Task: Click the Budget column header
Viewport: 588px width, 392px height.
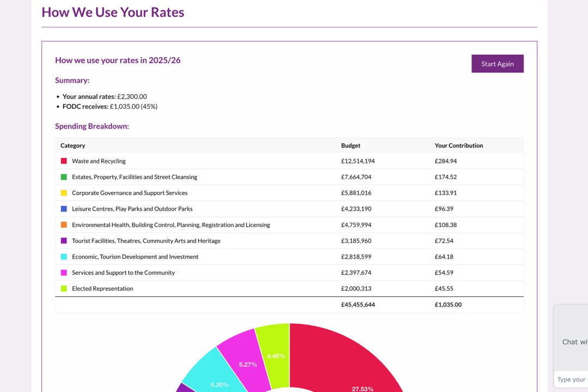Action: pyautogui.click(x=351, y=145)
